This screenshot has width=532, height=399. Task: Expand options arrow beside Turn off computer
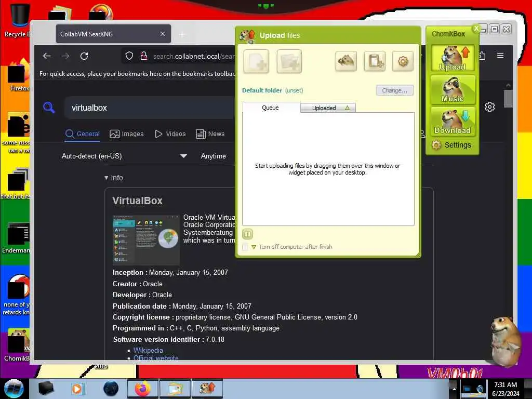coord(254,247)
